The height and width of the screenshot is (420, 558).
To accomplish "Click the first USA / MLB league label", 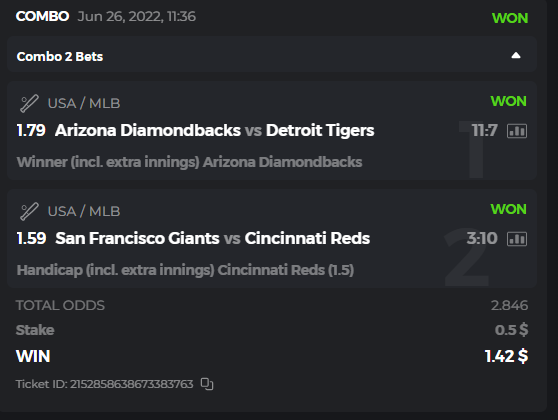I will [x=84, y=104].
